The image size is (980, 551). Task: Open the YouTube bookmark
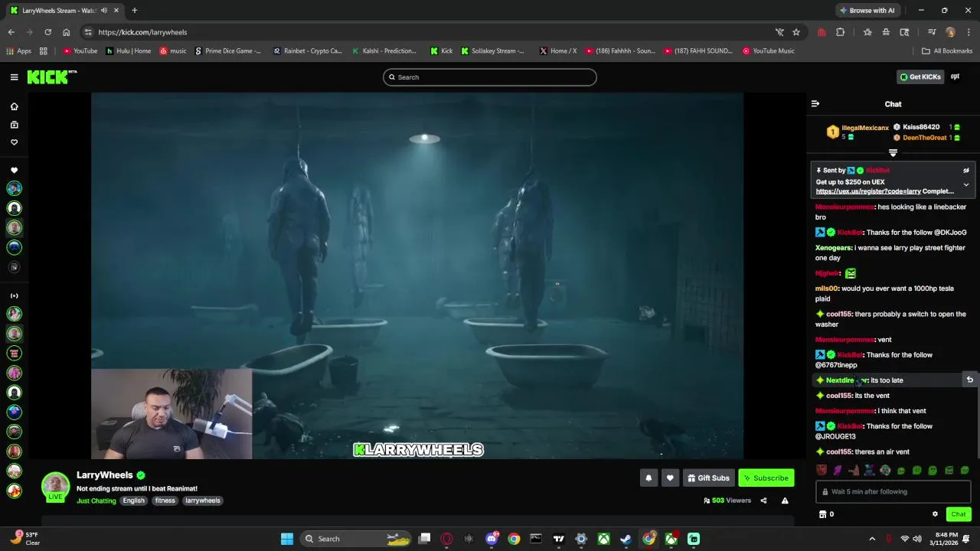tap(80, 51)
